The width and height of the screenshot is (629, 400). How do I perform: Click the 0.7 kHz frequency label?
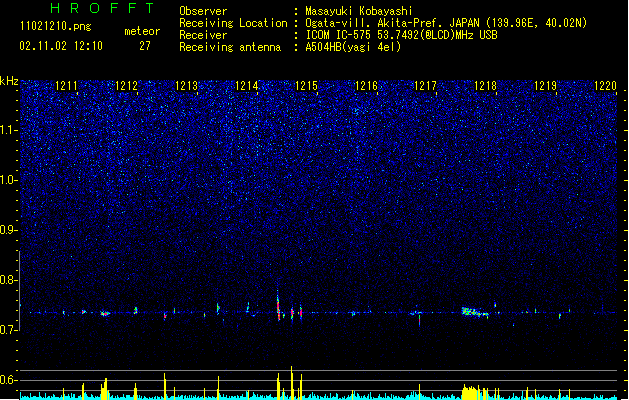pos(9,330)
